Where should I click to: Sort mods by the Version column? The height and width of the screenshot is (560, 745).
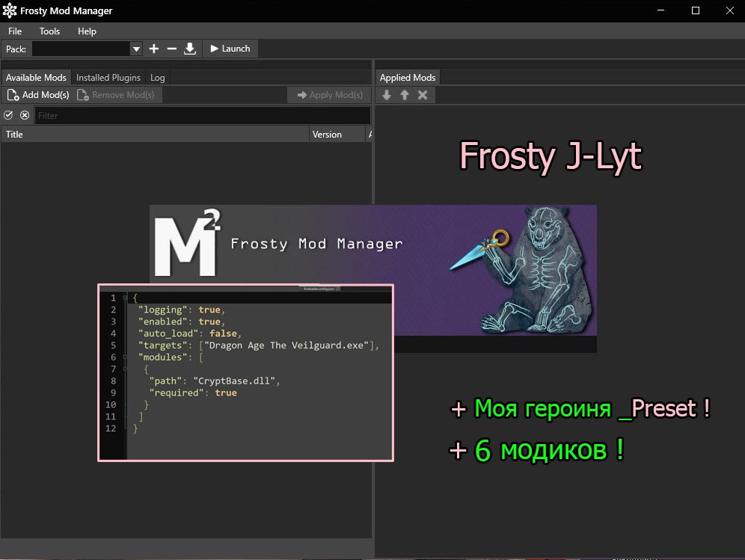point(337,135)
